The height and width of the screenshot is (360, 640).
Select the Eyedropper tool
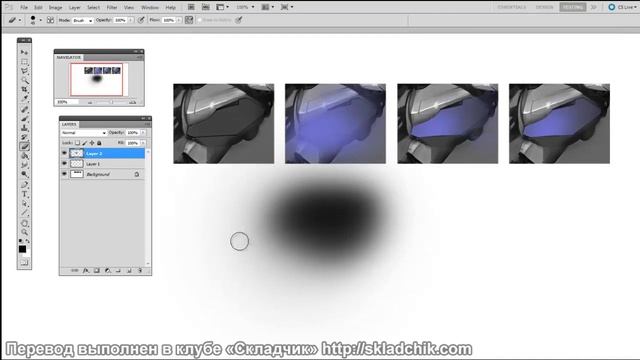(x=24, y=98)
